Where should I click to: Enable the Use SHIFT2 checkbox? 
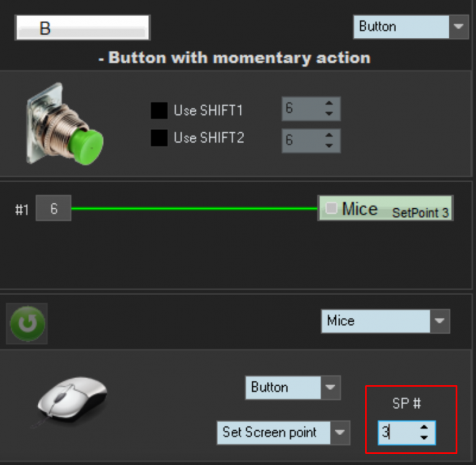pyautogui.click(x=159, y=138)
